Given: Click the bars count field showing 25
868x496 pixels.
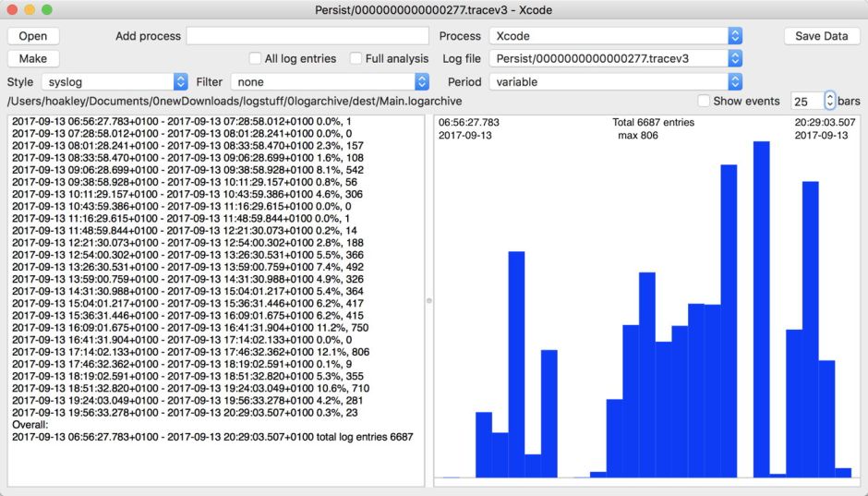Looking at the screenshot, I should coord(806,101).
